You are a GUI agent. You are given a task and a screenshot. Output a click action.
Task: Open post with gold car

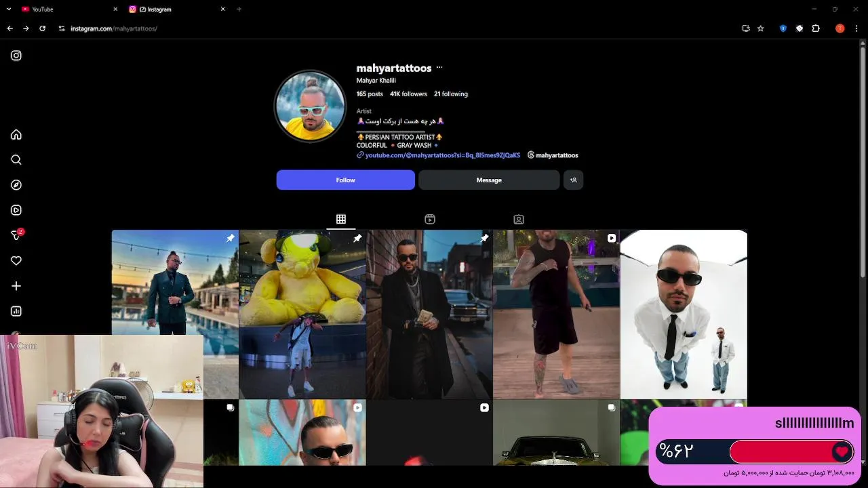click(556, 432)
